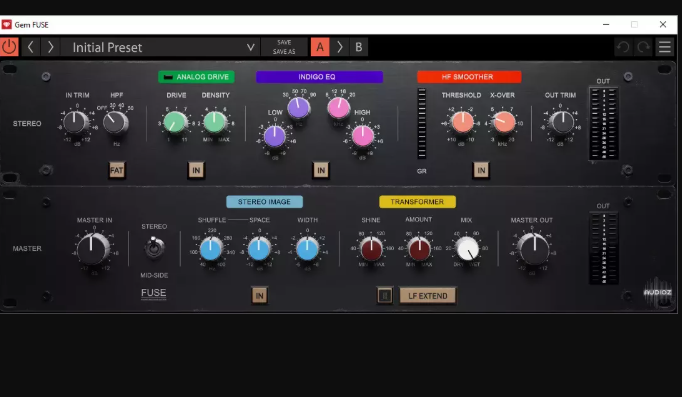682x397 pixels.
Task: Toggle the FAT button
Action: 117,170
